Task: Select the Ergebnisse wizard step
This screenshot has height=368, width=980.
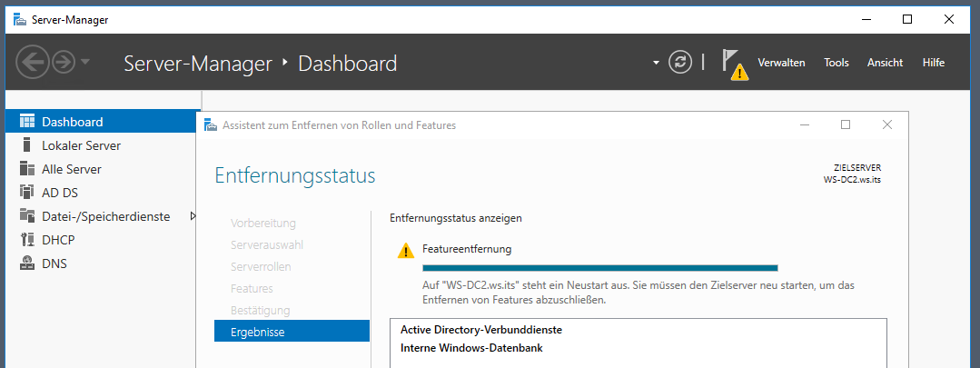Action: [292, 333]
